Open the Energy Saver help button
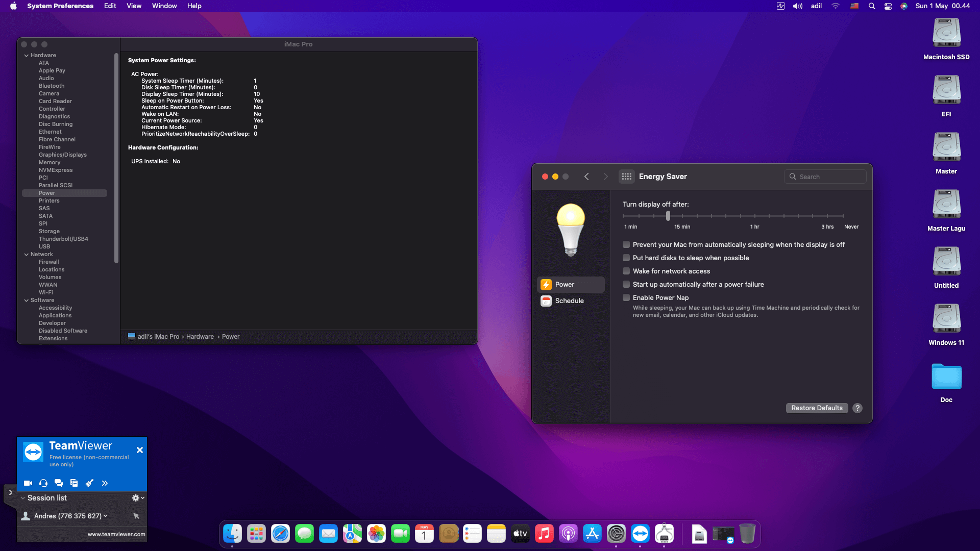This screenshot has width=980, height=551. 857,408
